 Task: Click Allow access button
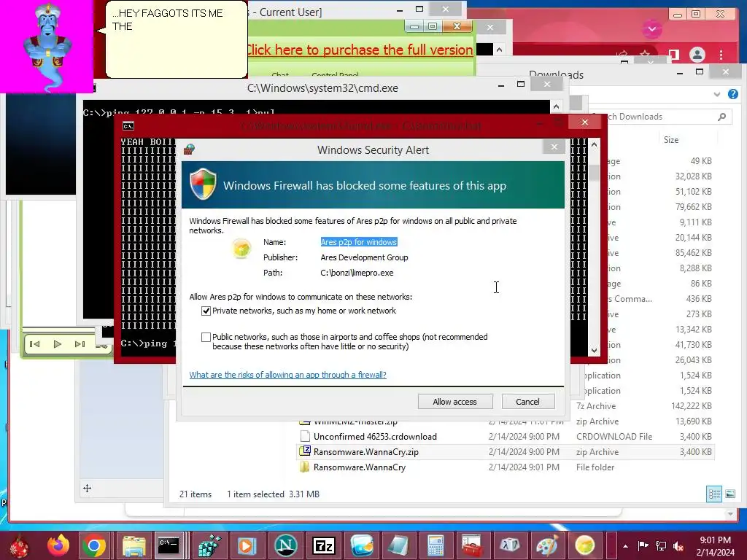[455, 402]
